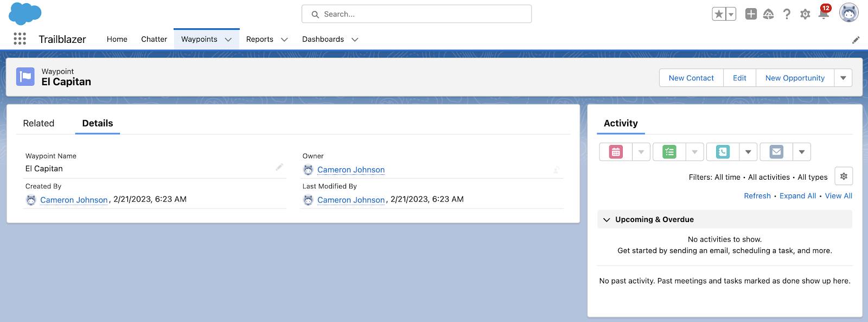Screen dimensions: 868x322
Task: Open the favorites list dropdown arrow
Action: pyautogui.click(x=731, y=14)
